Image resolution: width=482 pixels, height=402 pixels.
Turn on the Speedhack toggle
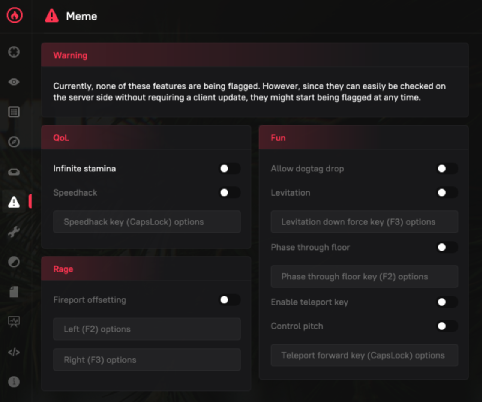(229, 193)
